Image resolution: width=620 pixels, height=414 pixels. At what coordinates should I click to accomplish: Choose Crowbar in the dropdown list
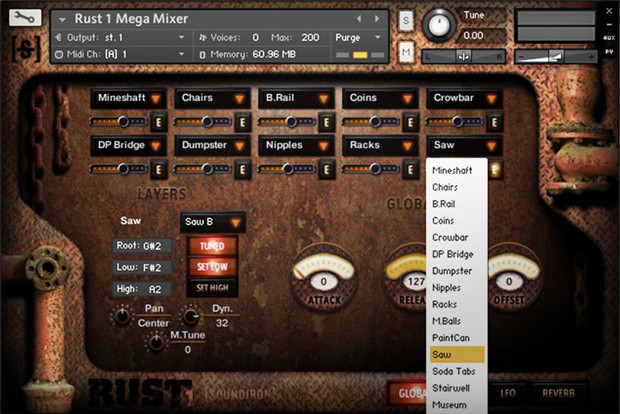[457, 237]
